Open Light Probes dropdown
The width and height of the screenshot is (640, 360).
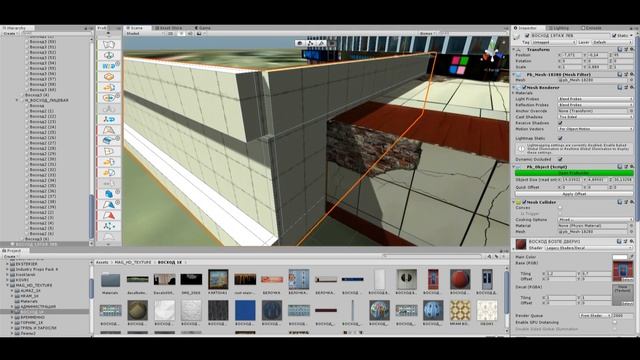click(x=595, y=99)
